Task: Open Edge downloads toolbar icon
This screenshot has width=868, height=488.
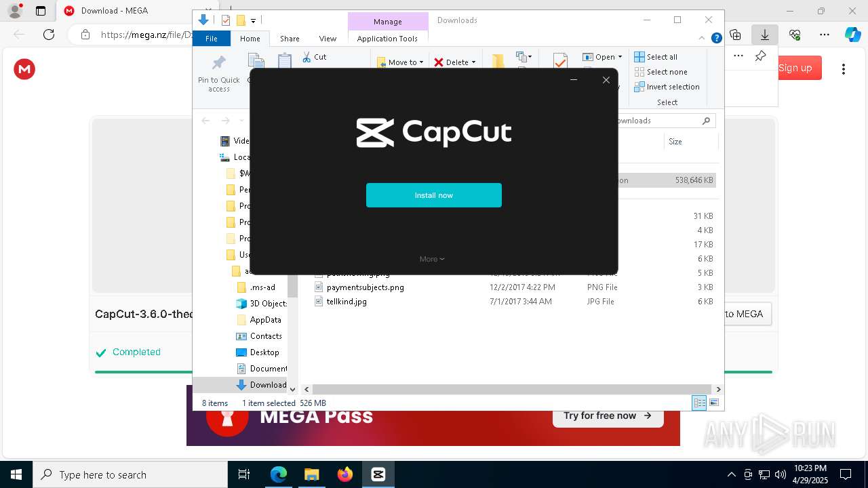Action: pos(765,35)
